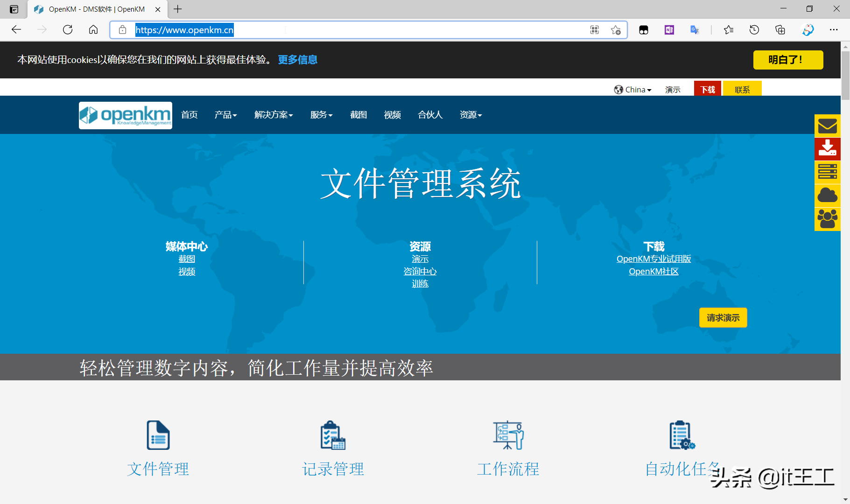Dismiss cookies with 明白了! button
This screenshot has height=504, width=850.
click(x=788, y=60)
